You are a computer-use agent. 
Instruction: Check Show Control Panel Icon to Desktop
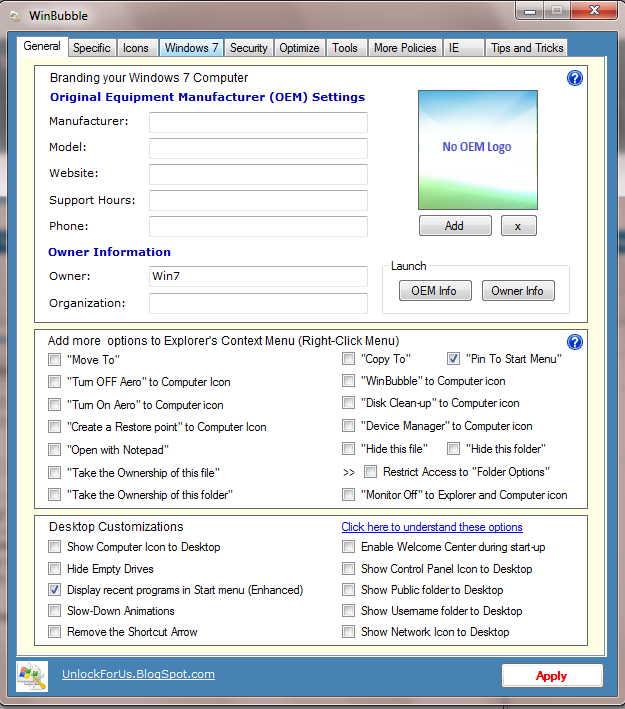[x=348, y=569]
